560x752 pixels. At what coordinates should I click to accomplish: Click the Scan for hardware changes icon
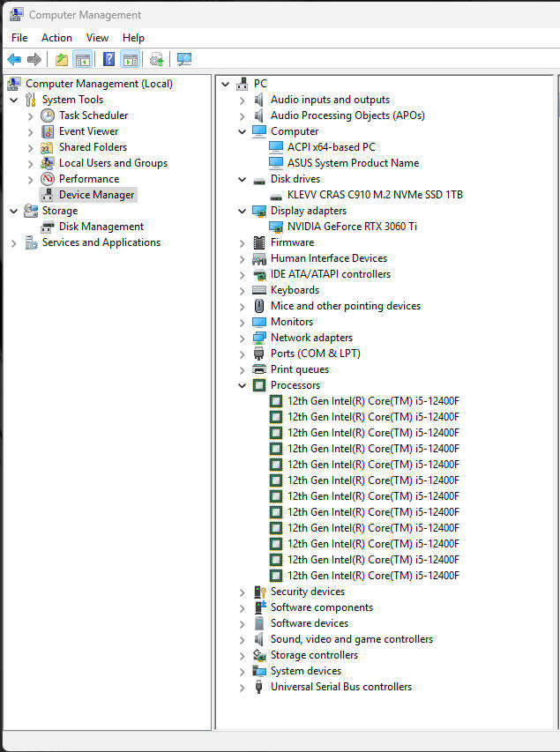click(x=183, y=59)
